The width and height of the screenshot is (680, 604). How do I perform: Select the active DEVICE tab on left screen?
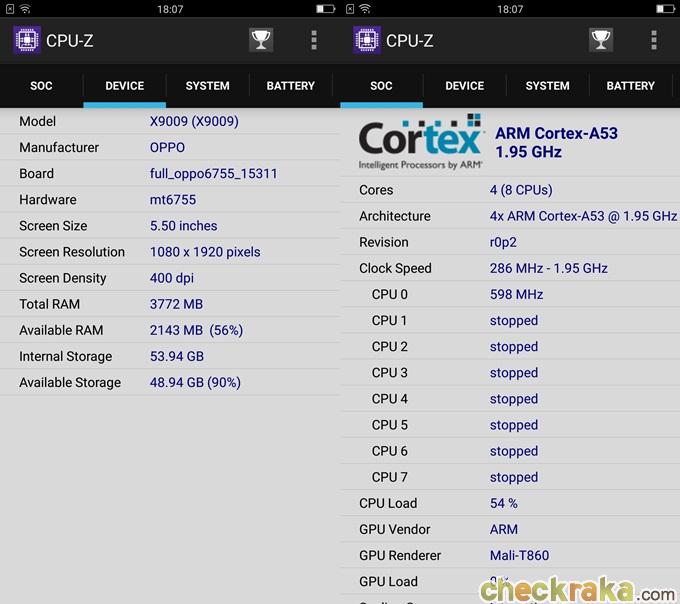125,86
